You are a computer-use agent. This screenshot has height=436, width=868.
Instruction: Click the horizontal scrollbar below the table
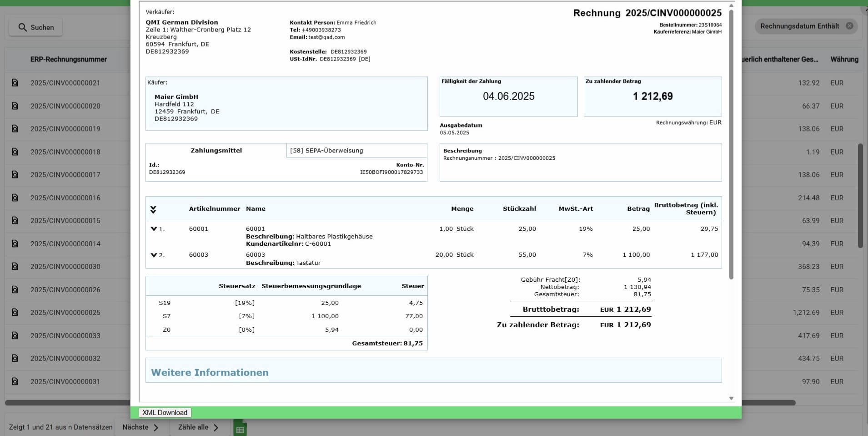click(x=68, y=403)
